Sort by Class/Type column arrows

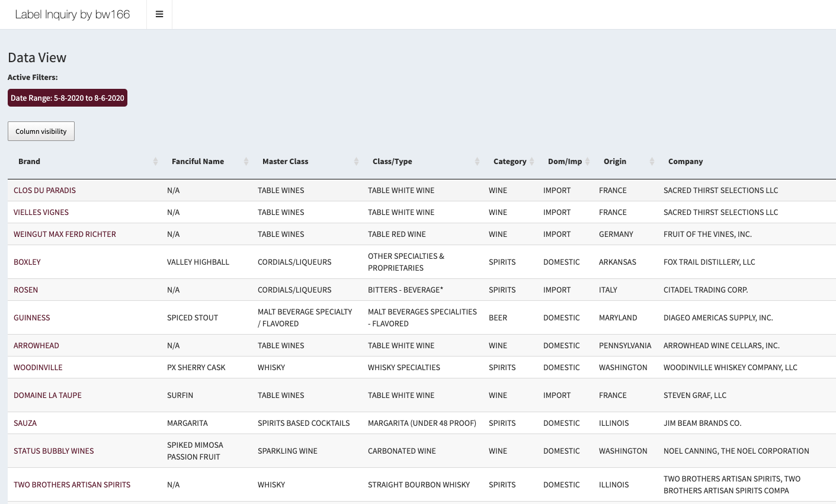coord(477,162)
